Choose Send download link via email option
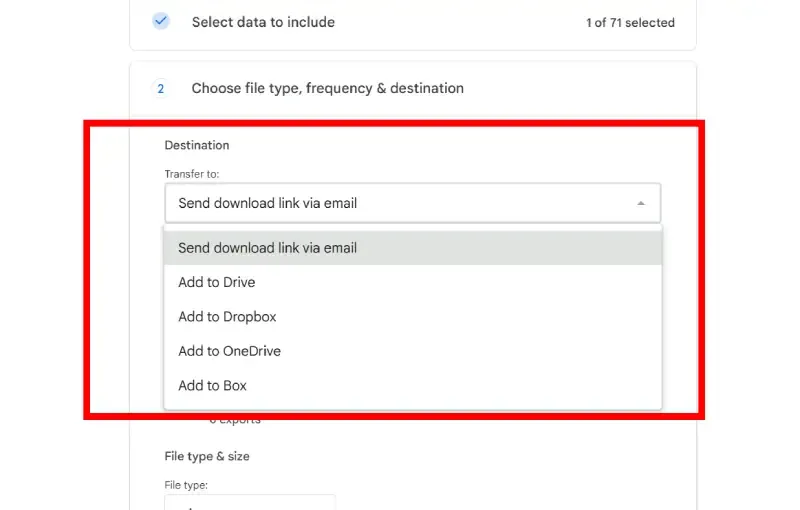800x510 pixels. pyautogui.click(x=412, y=248)
